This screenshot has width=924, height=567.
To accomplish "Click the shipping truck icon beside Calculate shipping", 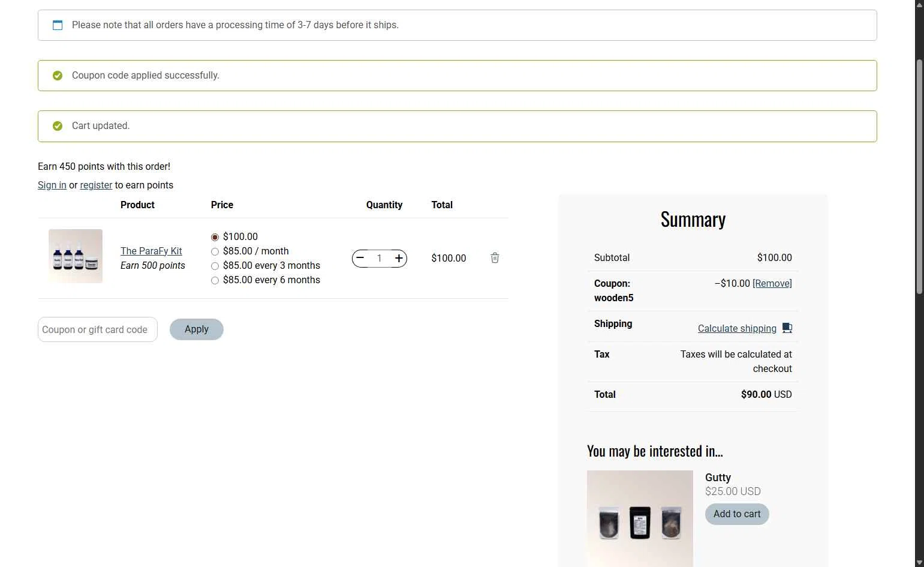I will click(x=787, y=328).
